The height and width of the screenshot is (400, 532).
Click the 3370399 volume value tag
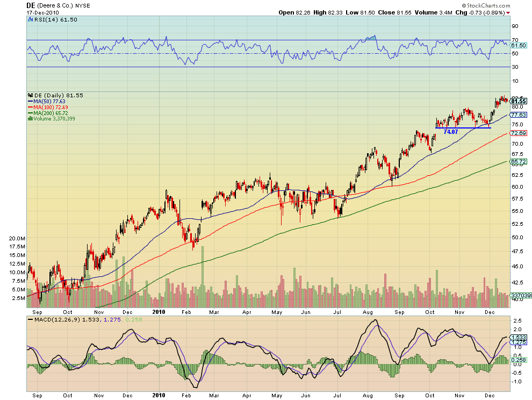pyautogui.click(x=521, y=295)
